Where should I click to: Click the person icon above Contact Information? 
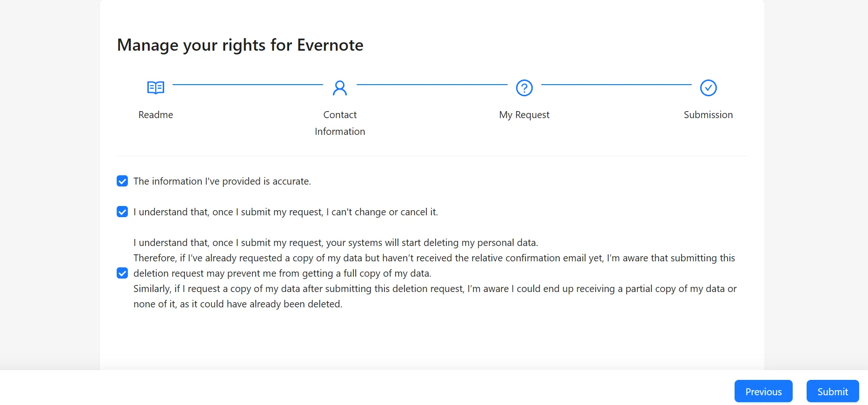340,87
